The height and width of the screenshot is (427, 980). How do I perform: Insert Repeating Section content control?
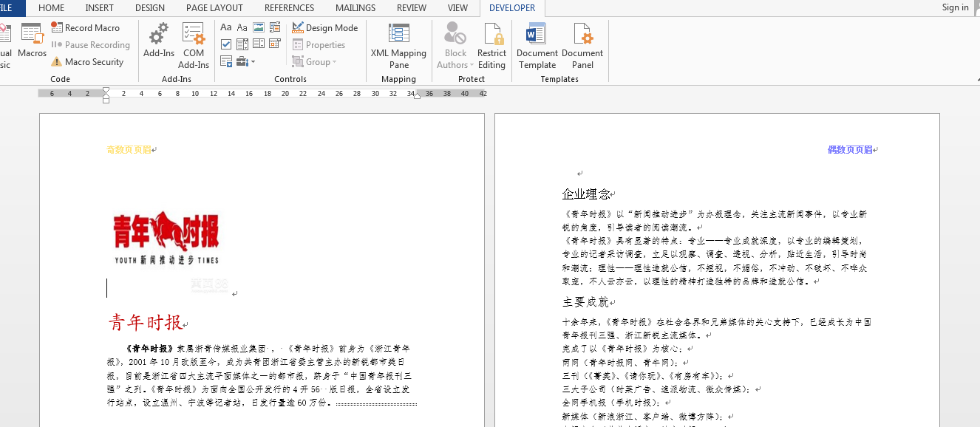(226, 61)
